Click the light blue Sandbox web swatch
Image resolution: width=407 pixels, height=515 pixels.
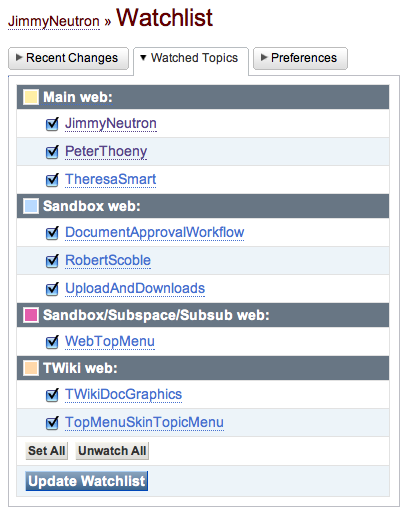click(x=31, y=206)
